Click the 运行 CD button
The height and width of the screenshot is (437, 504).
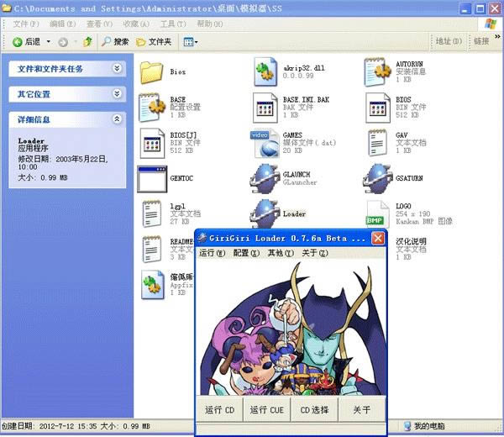(x=219, y=409)
